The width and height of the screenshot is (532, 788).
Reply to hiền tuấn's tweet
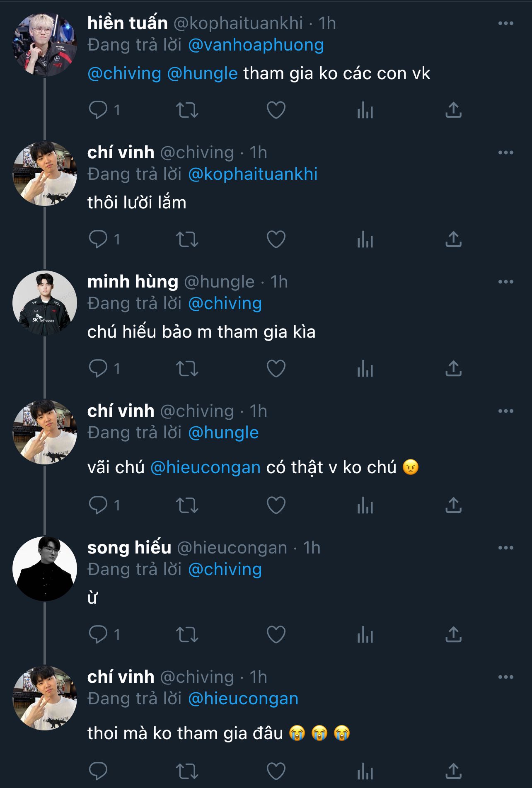pyautogui.click(x=98, y=110)
